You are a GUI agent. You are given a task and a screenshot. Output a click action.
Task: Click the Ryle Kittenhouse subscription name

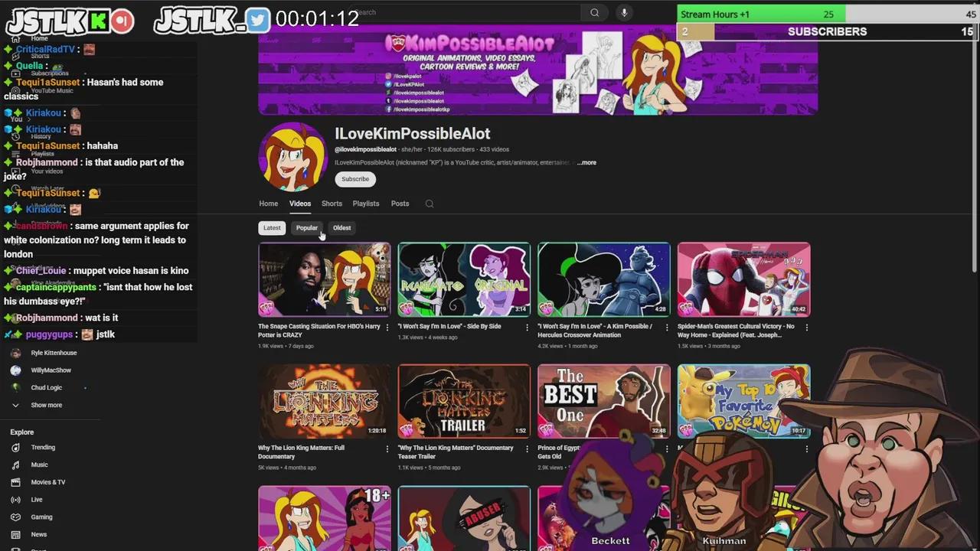coord(54,353)
